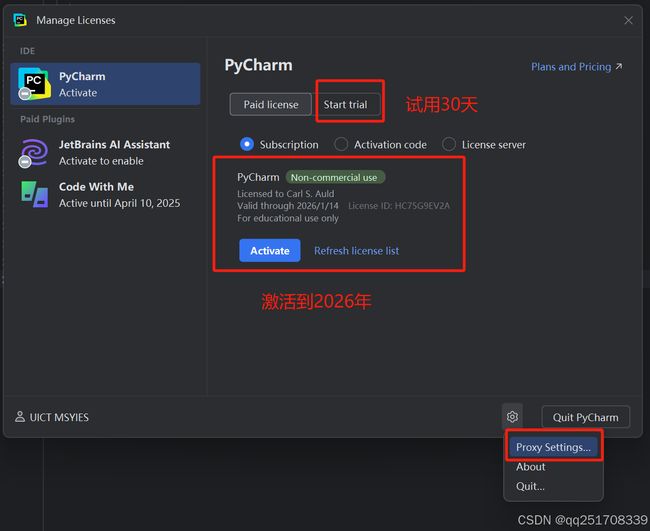Open Proxy Settings from popup menu
This screenshot has height=531, width=650.
click(553, 447)
